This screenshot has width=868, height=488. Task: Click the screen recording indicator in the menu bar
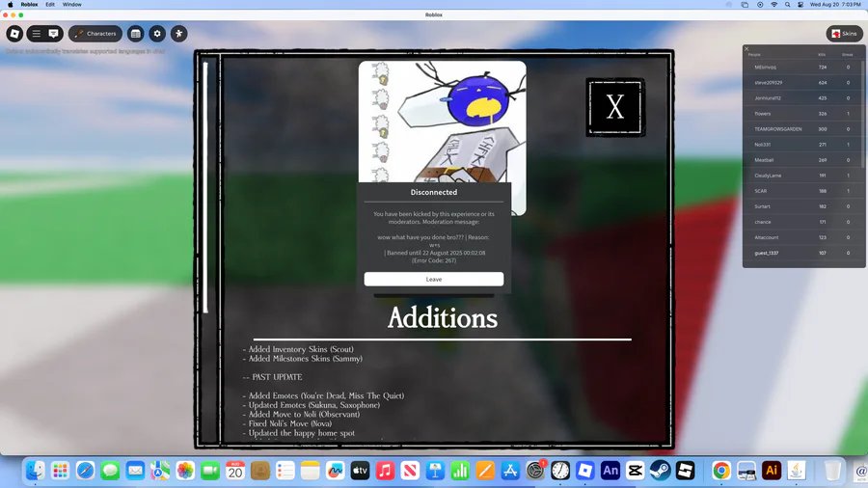coord(760,5)
